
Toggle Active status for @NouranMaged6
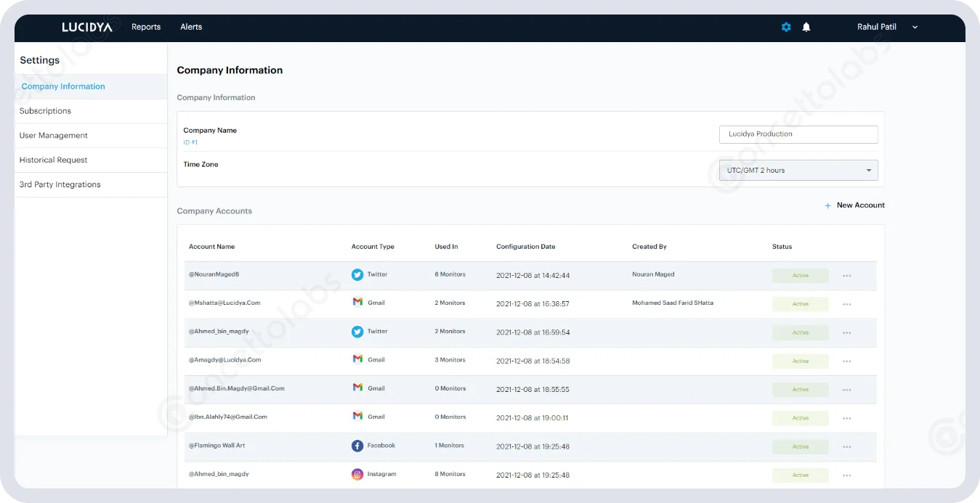point(800,275)
